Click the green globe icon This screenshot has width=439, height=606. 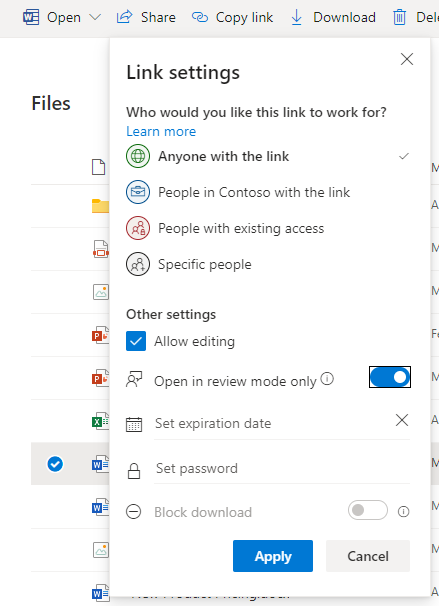138,156
